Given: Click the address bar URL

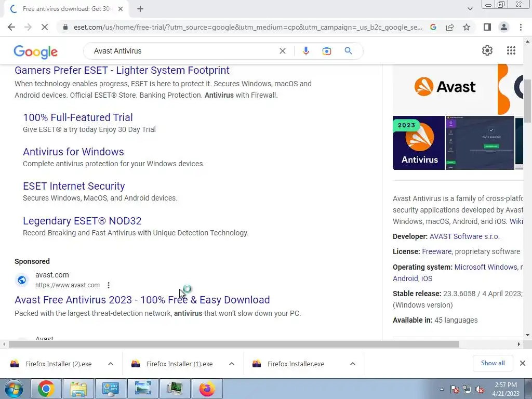Looking at the screenshot, I should coord(248,27).
